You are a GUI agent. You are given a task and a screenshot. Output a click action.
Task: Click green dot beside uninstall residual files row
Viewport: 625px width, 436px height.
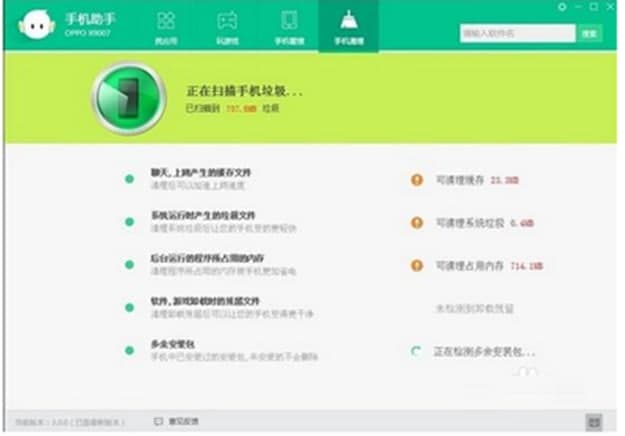(x=129, y=308)
